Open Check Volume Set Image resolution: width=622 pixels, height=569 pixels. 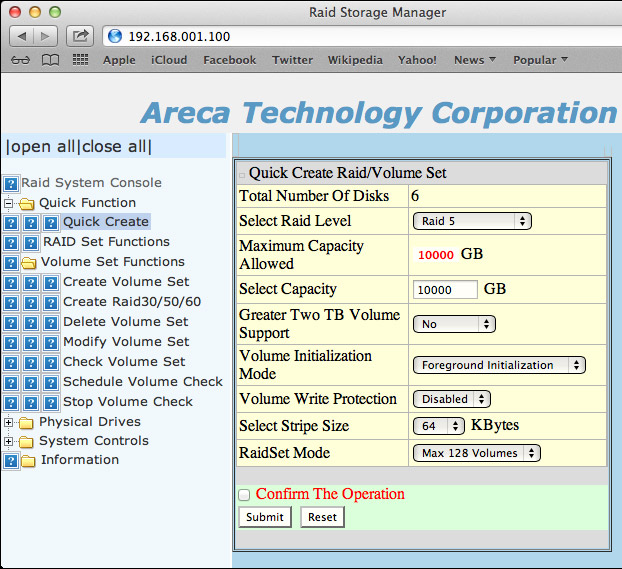pos(124,361)
